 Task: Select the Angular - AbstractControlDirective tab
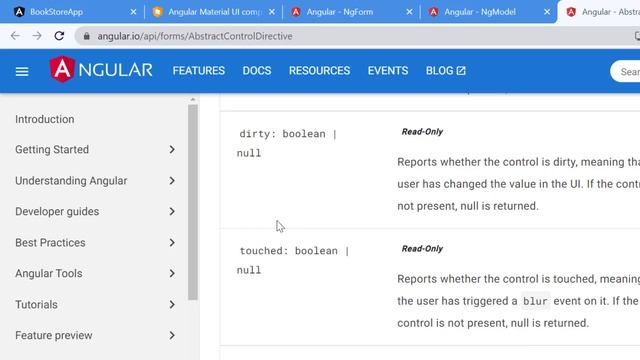600,12
